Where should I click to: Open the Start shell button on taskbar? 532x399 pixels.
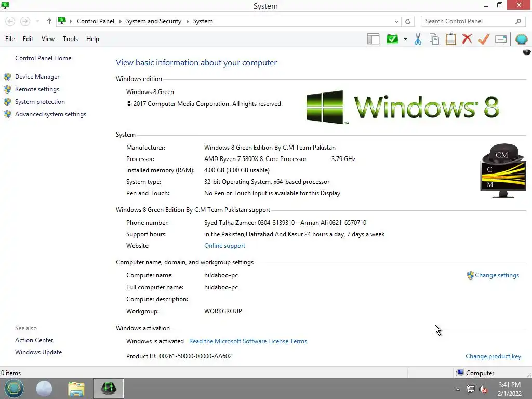point(14,389)
